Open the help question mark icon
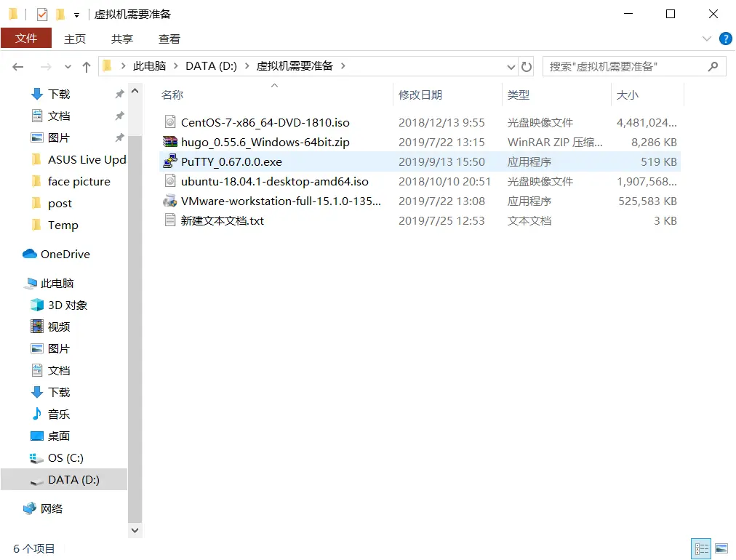This screenshot has width=736, height=560. tap(725, 39)
